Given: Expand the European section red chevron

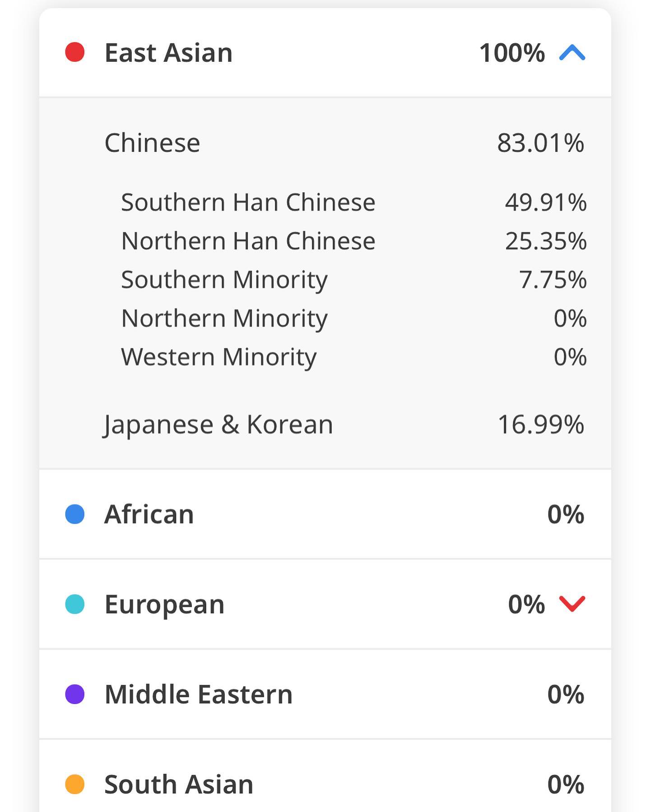Looking at the screenshot, I should click(572, 604).
